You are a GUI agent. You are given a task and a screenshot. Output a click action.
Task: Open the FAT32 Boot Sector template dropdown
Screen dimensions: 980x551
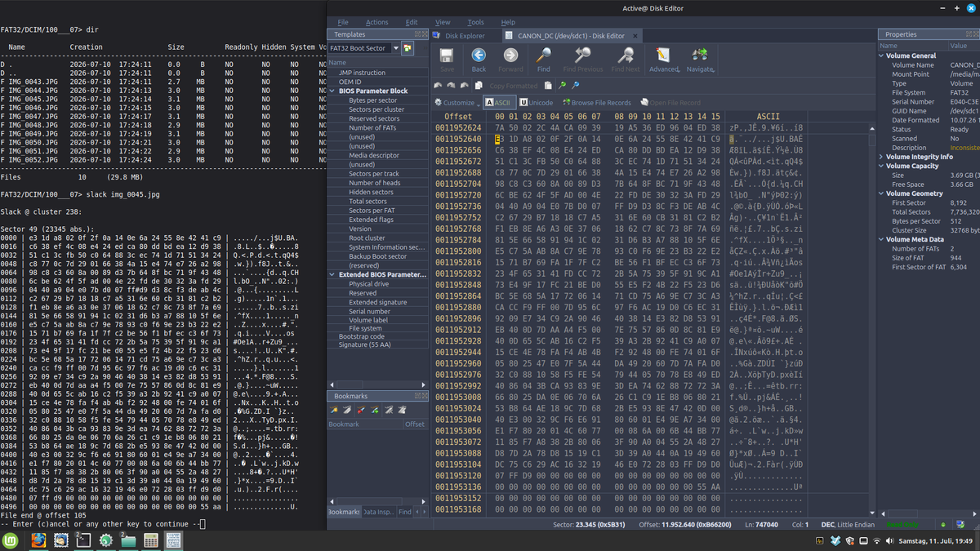click(x=396, y=48)
